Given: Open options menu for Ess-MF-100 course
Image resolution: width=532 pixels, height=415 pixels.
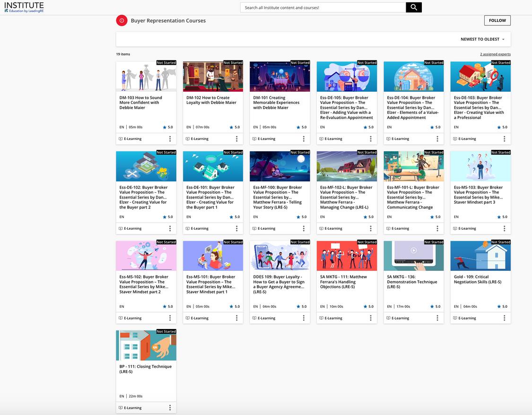Looking at the screenshot, I should (x=304, y=228).
